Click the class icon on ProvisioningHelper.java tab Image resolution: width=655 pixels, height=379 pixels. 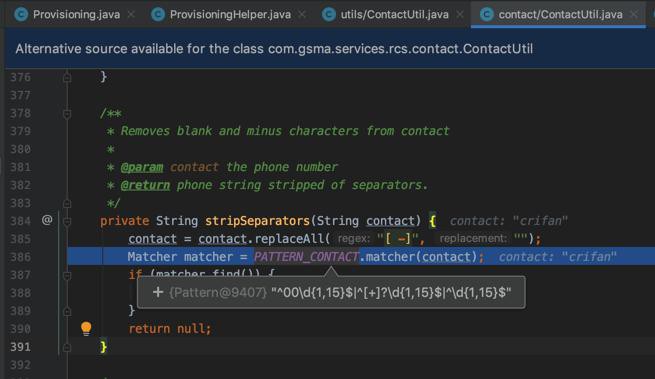point(157,15)
